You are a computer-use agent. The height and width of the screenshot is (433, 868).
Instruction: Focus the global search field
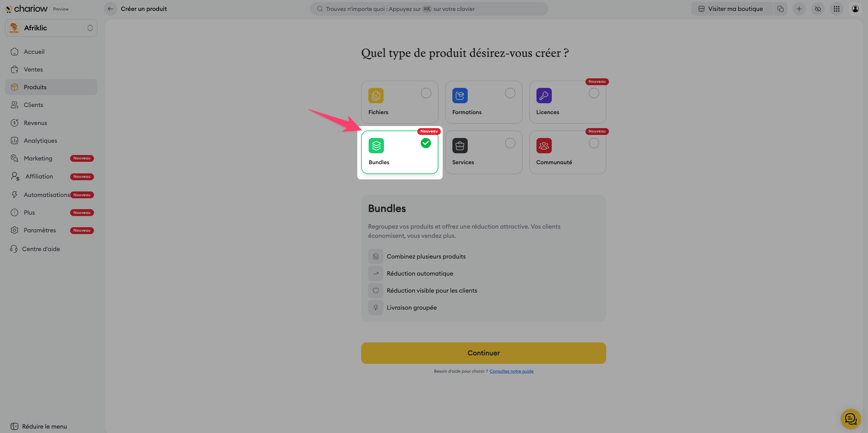click(x=429, y=9)
